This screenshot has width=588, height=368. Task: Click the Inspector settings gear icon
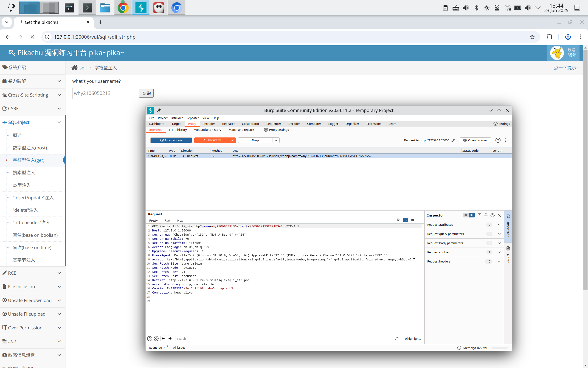tap(492, 215)
